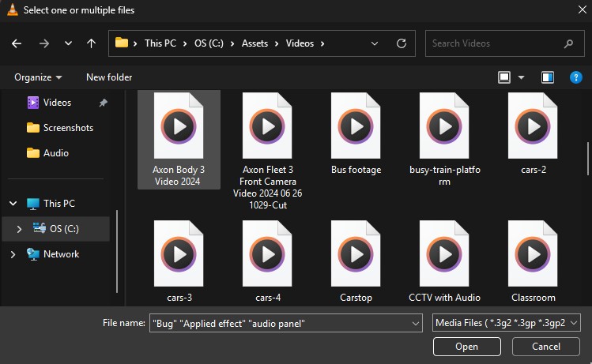Click the navigation pane scrollbar
592x364 pixels.
pos(117,251)
